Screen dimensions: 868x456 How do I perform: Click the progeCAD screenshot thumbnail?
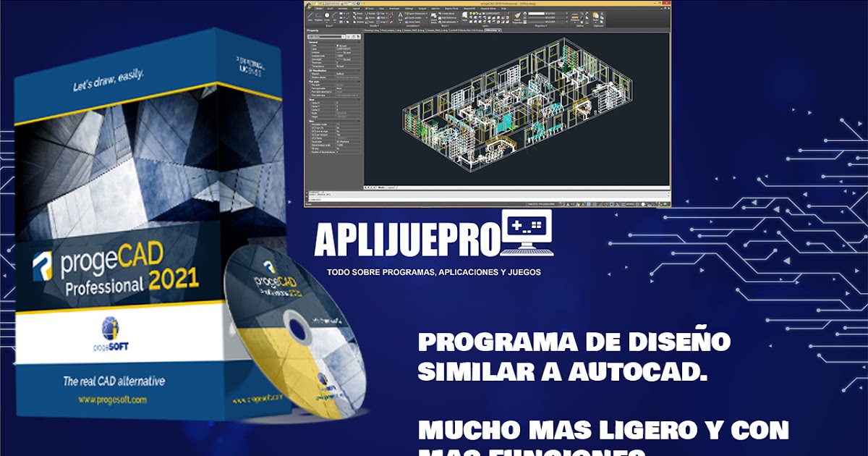[488, 104]
